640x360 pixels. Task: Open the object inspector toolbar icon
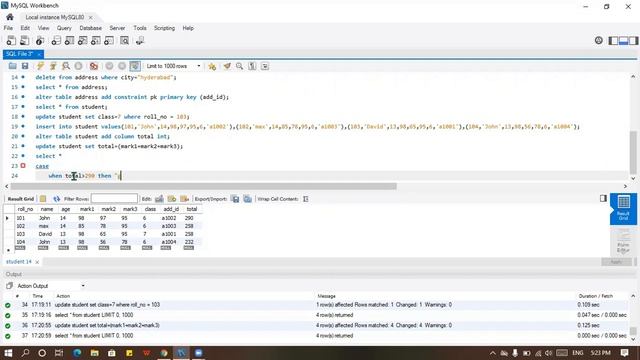40,40
